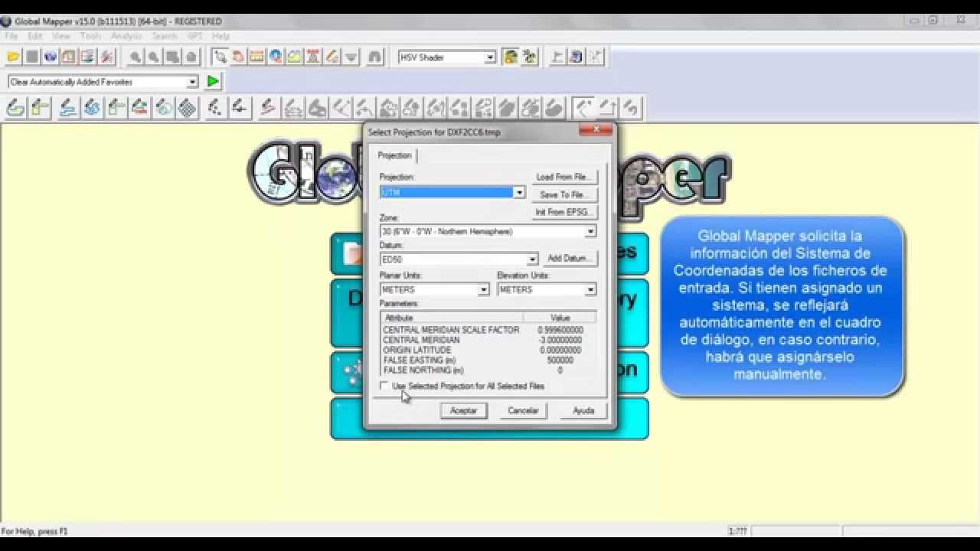The height and width of the screenshot is (551, 980).
Task: Click the Create Point Feature digitizer icon
Action: (x=215, y=107)
